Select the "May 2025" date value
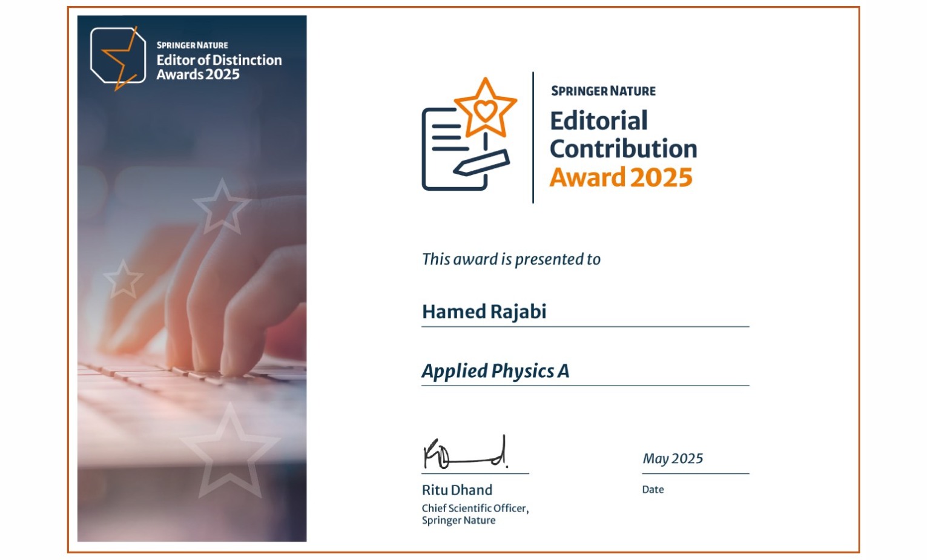This screenshot has width=927, height=560. click(x=673, y=458)
